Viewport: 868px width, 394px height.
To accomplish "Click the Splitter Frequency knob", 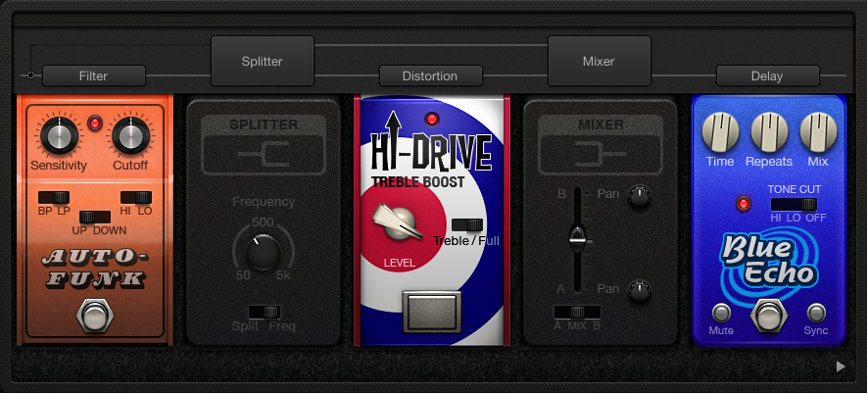I will pos(263,252).
